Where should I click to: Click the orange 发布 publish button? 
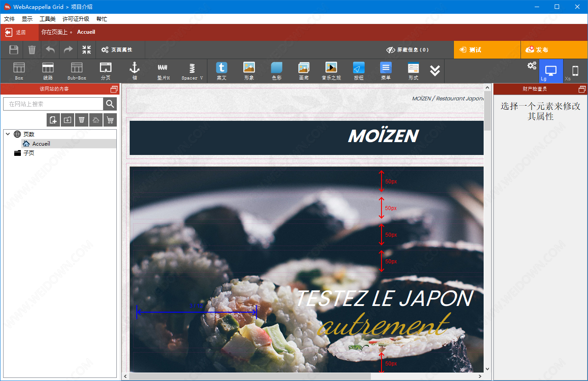(x=554, y=50)
